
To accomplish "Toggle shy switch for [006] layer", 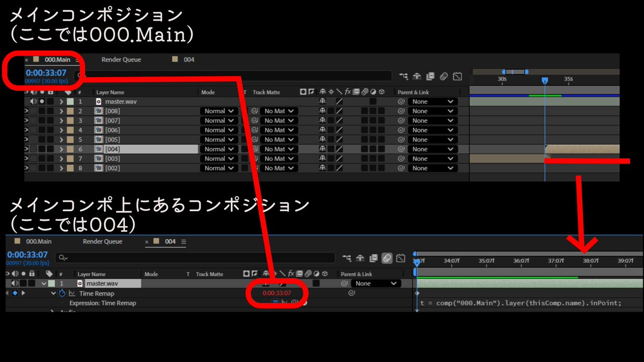I will tap(323, 130).
